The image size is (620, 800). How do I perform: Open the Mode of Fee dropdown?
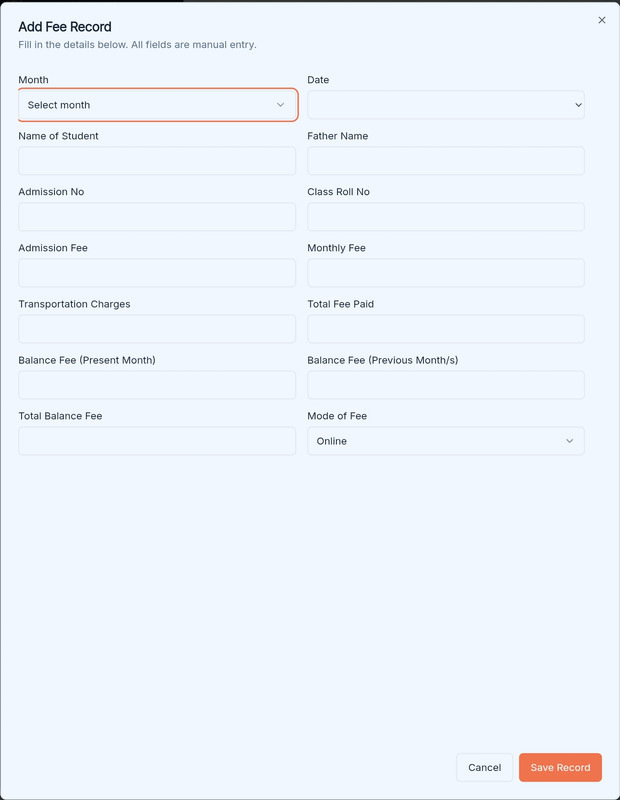(x=445, y=441)
